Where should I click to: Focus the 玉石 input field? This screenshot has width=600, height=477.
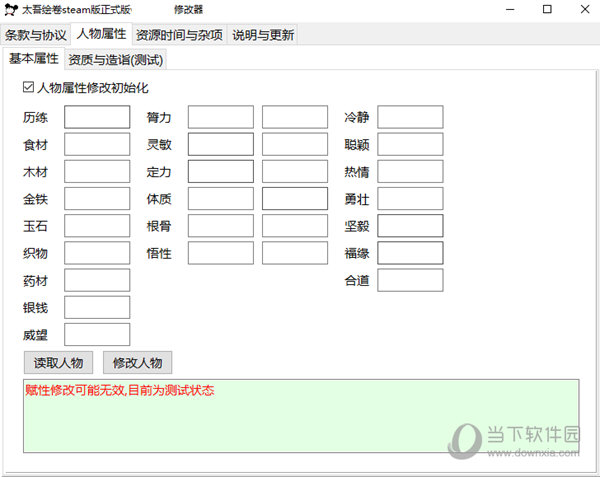pos(97,226)
